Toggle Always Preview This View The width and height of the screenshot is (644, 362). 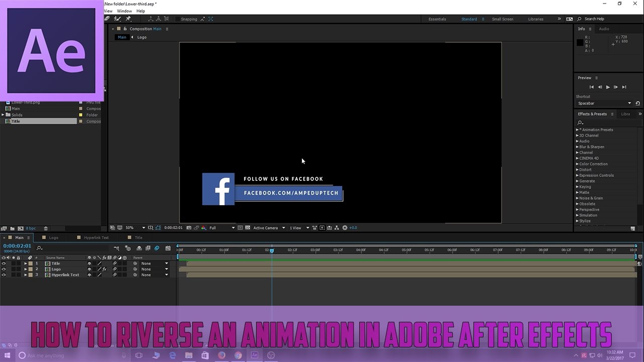(113, 228)
